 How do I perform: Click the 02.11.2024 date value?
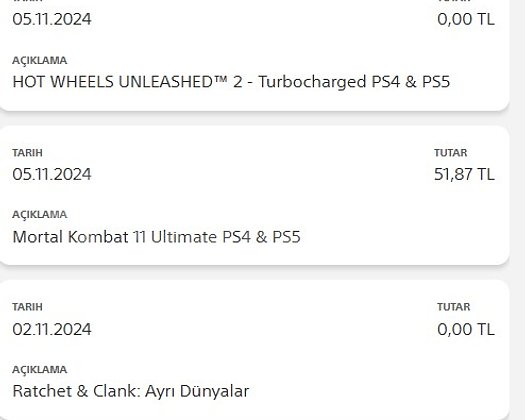[52, 329]
